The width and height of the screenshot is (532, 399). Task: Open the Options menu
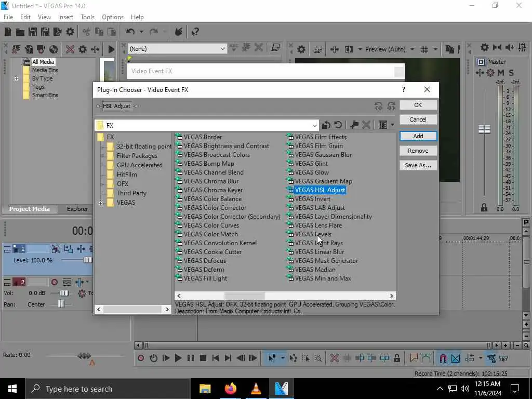click(x=113, y=17)
